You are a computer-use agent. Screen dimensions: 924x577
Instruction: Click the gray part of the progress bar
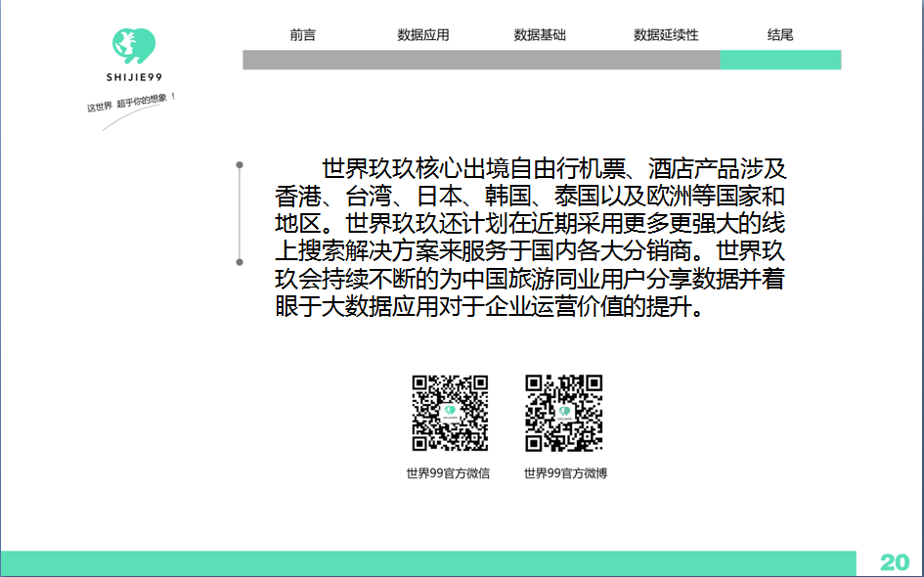(481, 60)
